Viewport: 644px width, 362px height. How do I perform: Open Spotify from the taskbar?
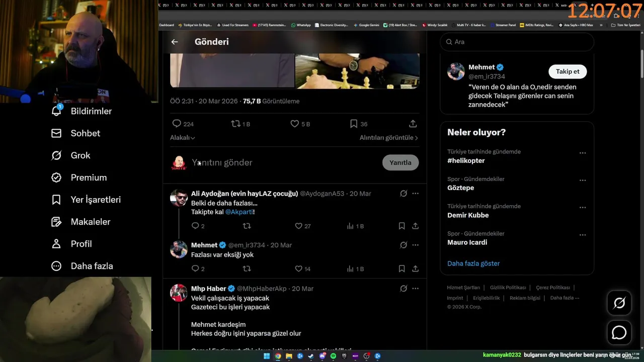(333, 356)
